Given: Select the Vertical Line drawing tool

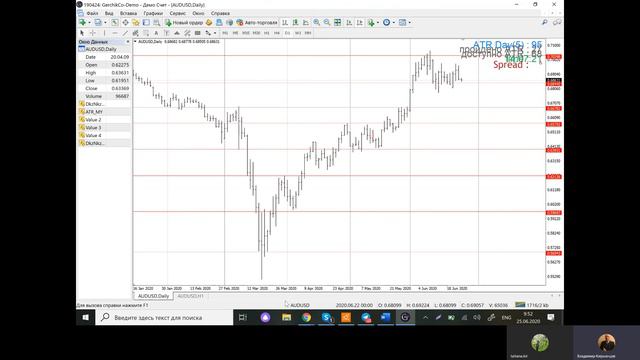Looking at the screenshot, I should tap(104, 33).
